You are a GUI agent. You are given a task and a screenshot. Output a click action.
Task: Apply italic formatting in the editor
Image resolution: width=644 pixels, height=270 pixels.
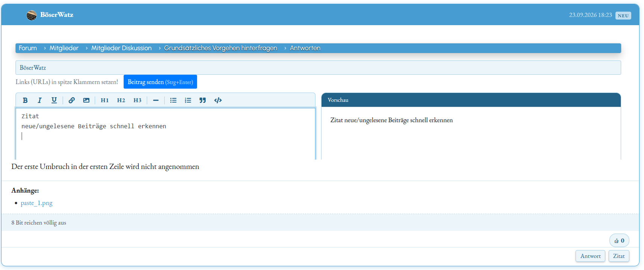[39, 100]
